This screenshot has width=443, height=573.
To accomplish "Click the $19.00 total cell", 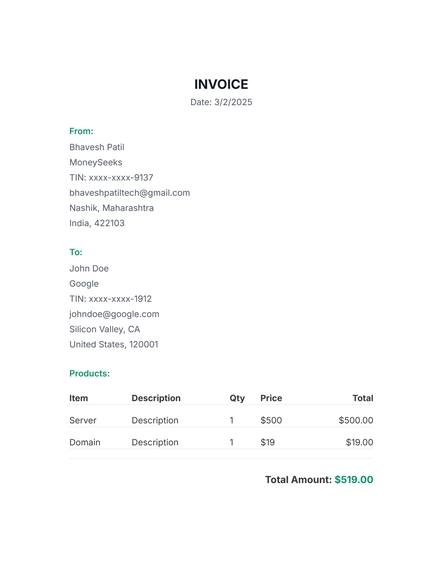I will pyautogui.click(x=360, y=442).
